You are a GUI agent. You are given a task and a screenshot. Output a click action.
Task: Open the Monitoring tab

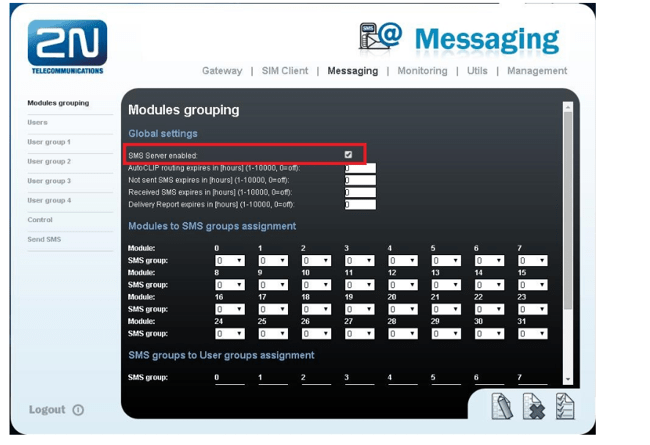click(x=422, y=71)
